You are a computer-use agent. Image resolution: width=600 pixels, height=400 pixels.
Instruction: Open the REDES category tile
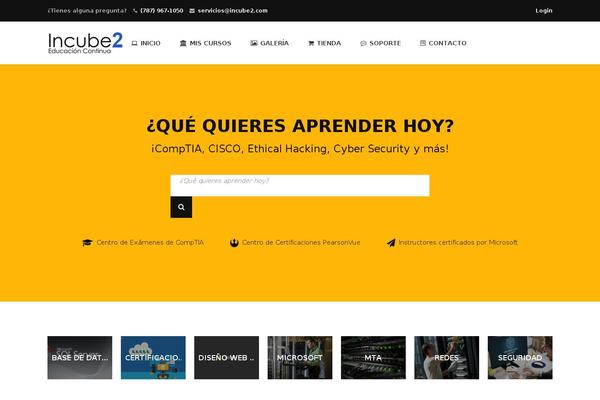tap(447, 358)
